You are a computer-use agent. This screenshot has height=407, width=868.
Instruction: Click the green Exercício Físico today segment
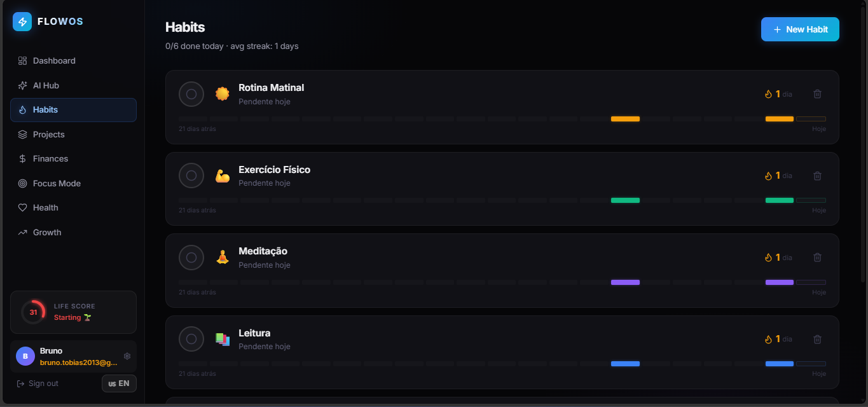[811, 200]
